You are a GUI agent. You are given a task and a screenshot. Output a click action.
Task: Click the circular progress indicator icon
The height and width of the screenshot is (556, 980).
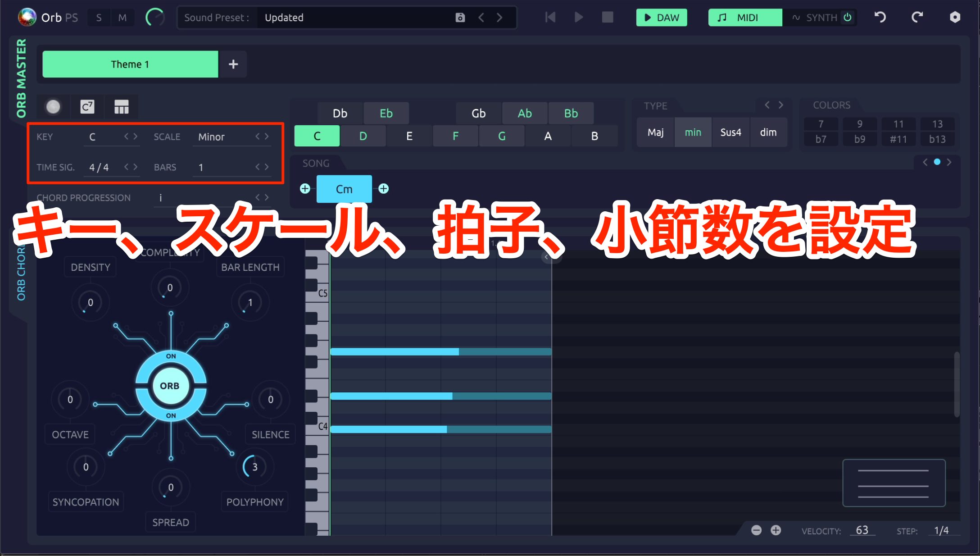tap(155, 18)
